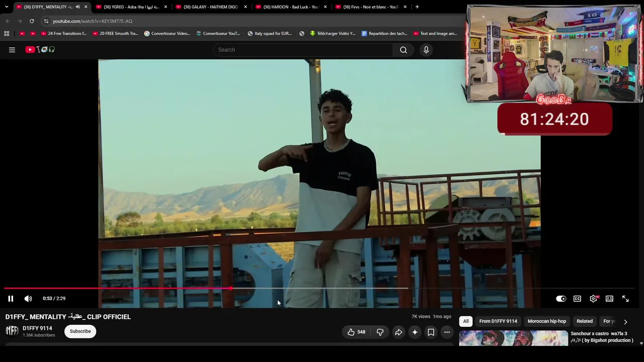
Task: Click the 1.36K subscribers text
Action: [x=39, y=335]
